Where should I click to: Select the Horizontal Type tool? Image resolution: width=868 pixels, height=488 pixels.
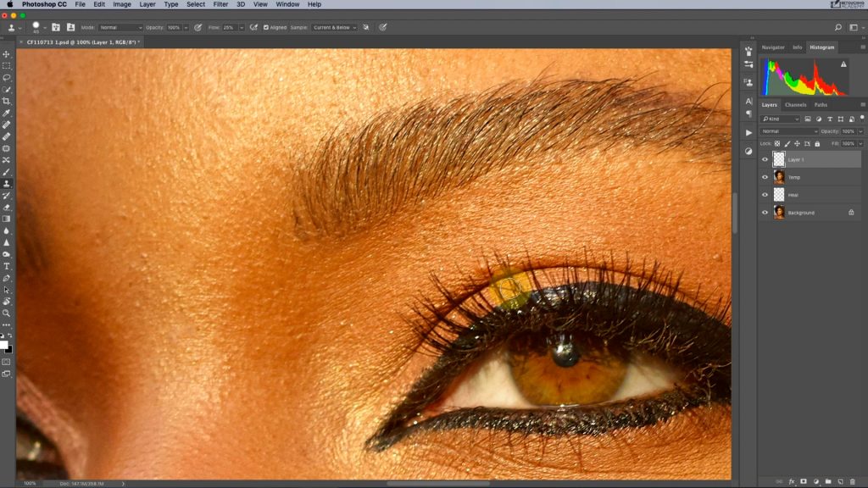[7, 267]
